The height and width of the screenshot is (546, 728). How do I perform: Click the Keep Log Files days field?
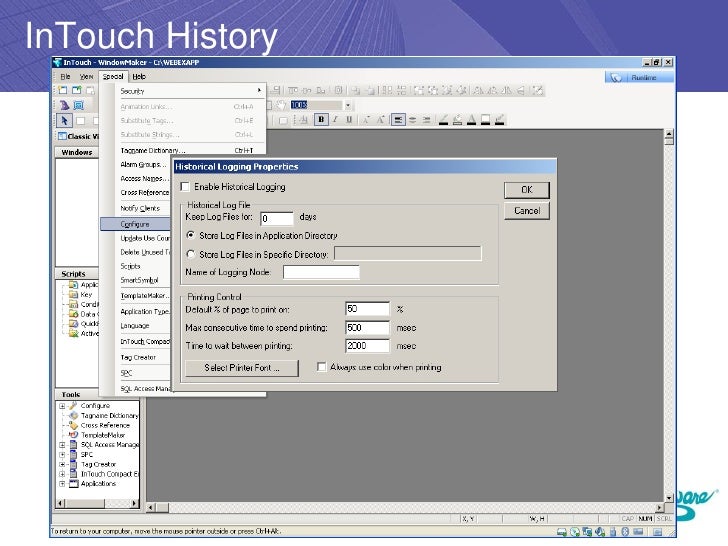click(x=277, y=218)
